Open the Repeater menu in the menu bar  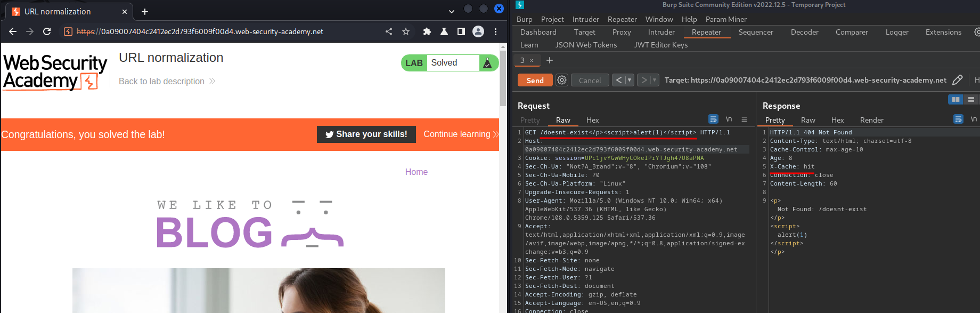pyautogui.click(x=622, y=19)
